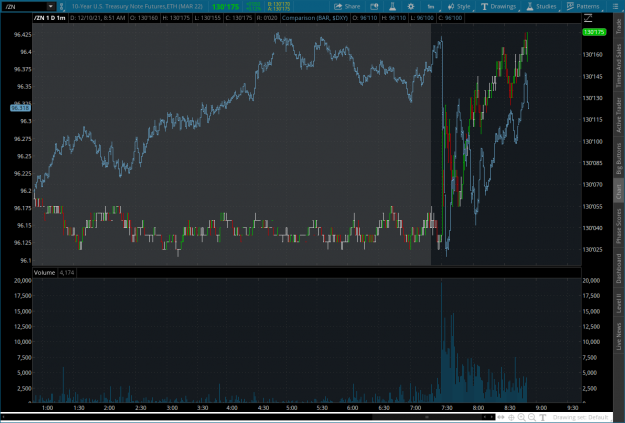Image resolution: width=625 pixels, height=423 pixels.
Task: Open the Drawing set: Default selector
Action: [x=580, y=417]
